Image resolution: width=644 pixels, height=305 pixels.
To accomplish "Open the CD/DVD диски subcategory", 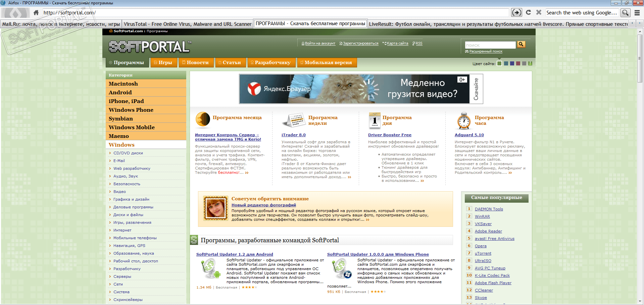I will (x=128, y=153).
